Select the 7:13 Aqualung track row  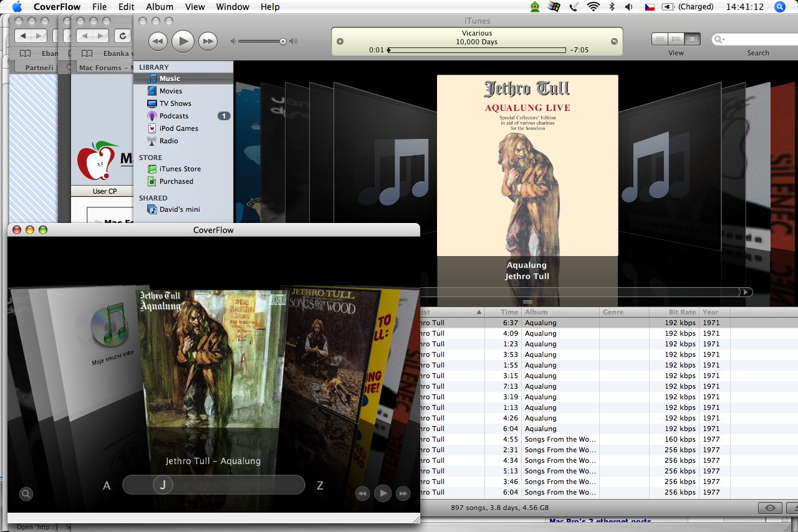608,386
